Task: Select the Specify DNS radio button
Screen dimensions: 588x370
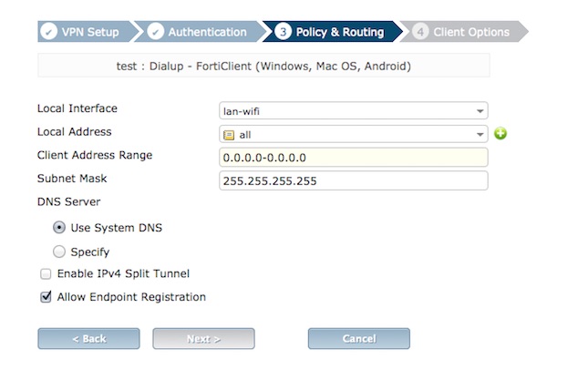Action: tap(59, 252)
